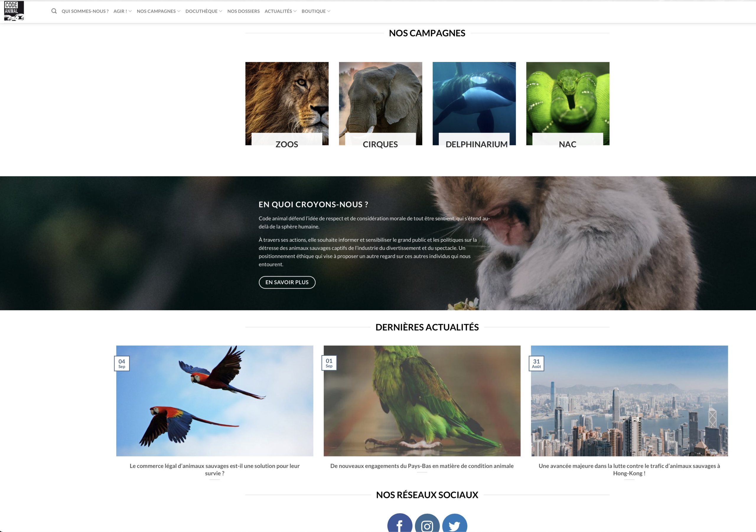Click the 'NOS CAMPAGNES' section heading

tap(427, 33)
